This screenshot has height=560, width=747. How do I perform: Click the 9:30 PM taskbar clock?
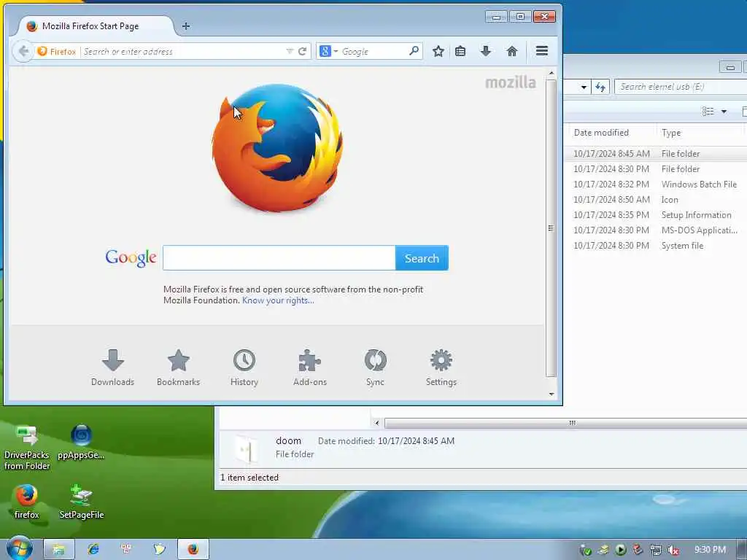(710, 550)
